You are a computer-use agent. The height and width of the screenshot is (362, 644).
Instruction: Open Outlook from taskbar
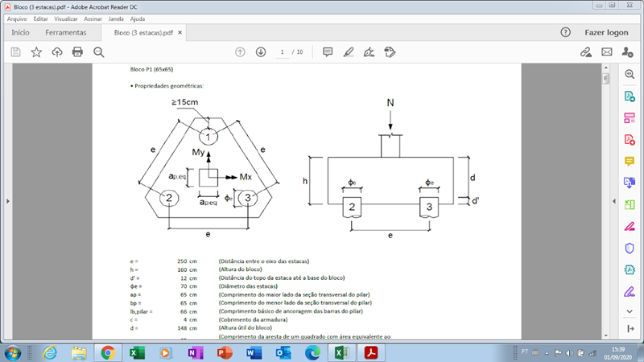click(283, 353)
